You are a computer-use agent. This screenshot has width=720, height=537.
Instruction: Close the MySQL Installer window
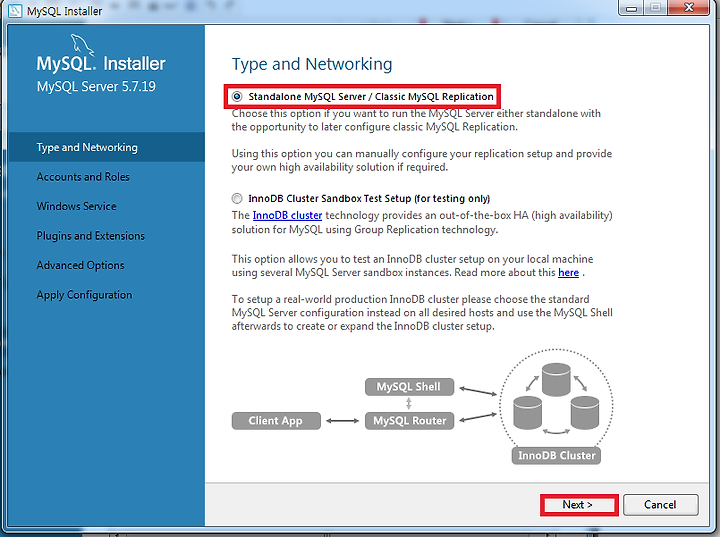689,8
